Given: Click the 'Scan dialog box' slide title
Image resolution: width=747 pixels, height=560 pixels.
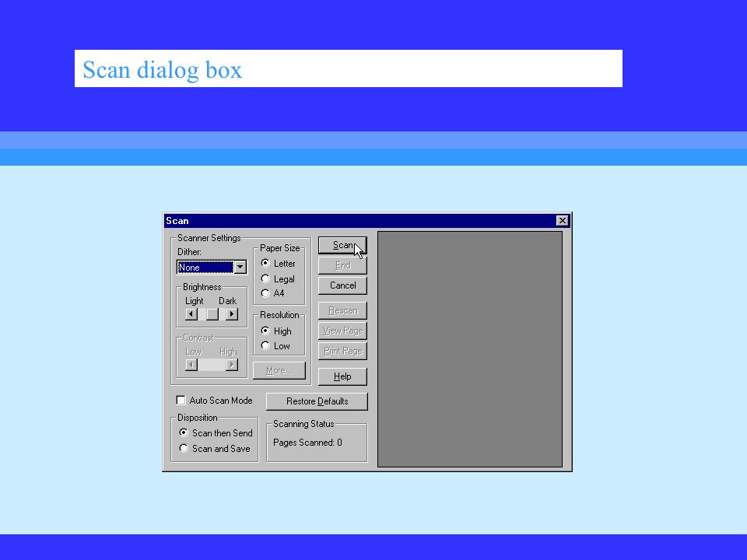Looking at the screenshot, I should point(162,69).
